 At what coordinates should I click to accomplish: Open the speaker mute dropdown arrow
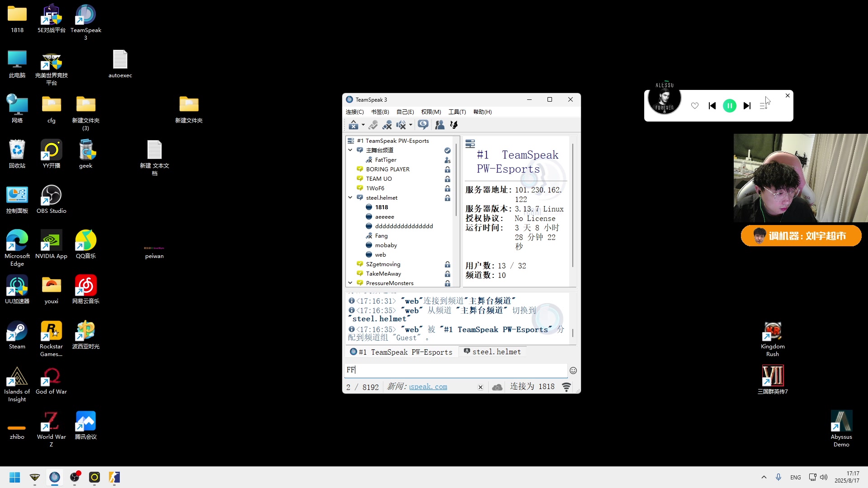(x=410, y=125)
